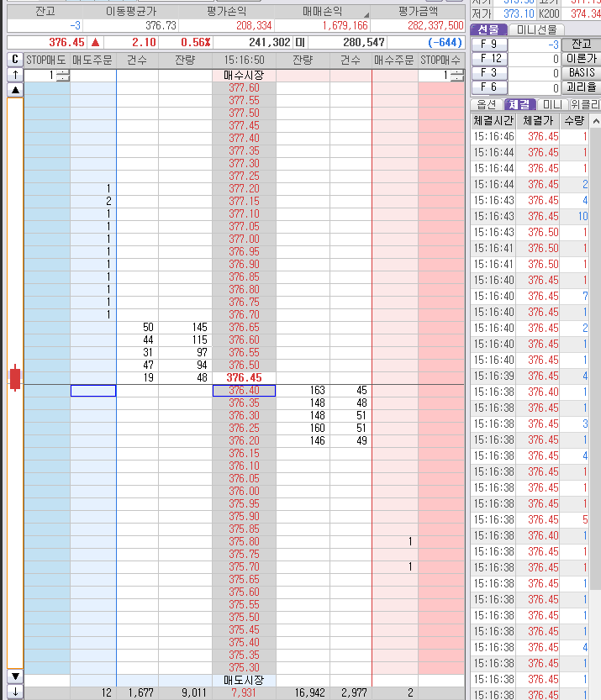Adjust the STOP매도 quantity stepper
The height and width of the screenshot is (700, 601).
point(63,76)
